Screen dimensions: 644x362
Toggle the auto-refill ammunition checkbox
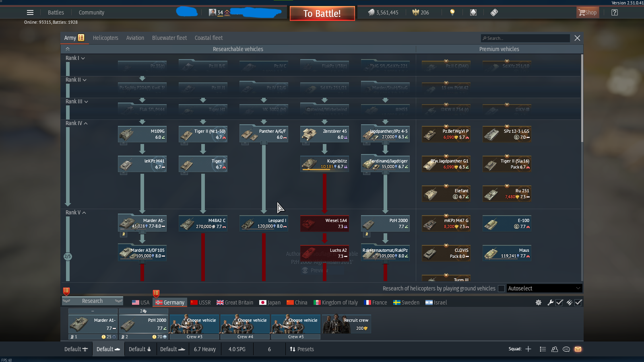(x=578, y=302)
